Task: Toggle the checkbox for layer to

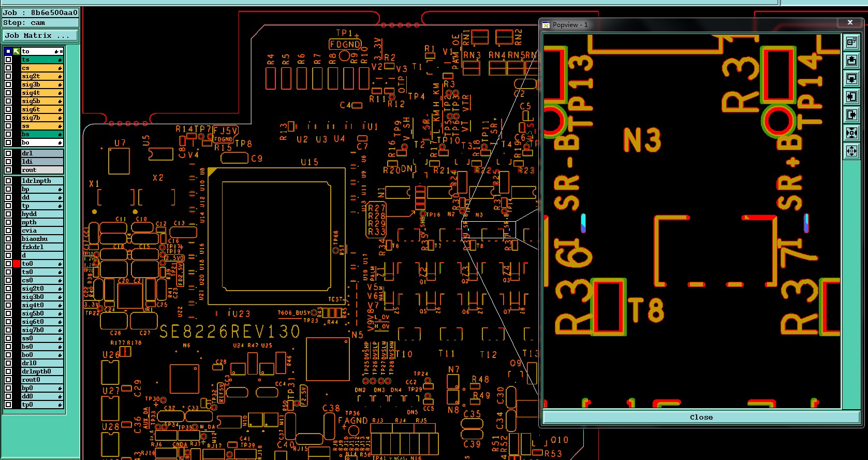Action: pos(8,51)
